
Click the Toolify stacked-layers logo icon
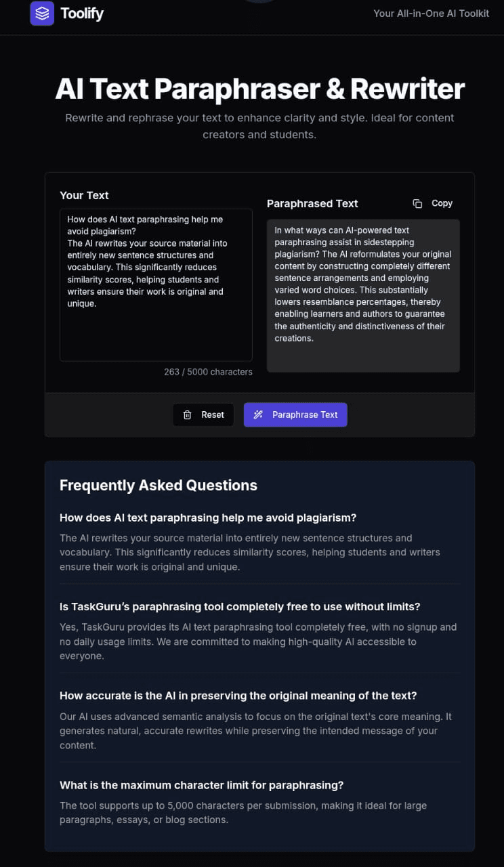click(x=42, y=13)
